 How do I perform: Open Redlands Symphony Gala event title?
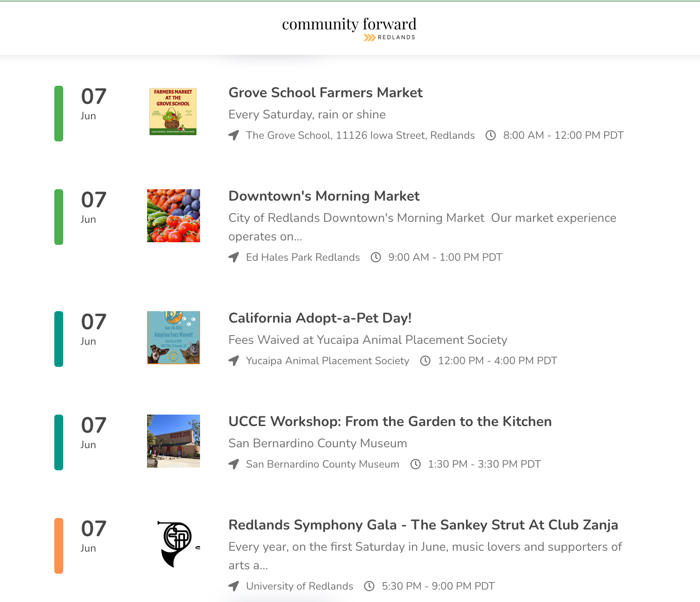423,525
